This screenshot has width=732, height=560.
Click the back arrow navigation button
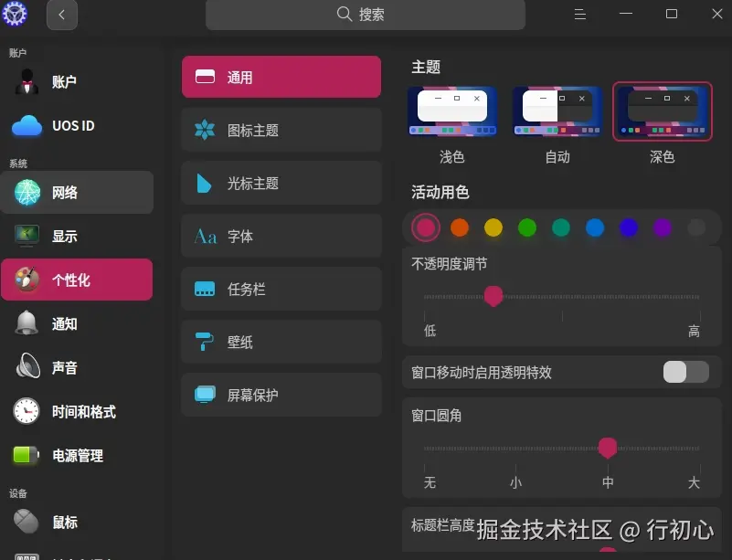pyautogui.click(x=61, y=15)
